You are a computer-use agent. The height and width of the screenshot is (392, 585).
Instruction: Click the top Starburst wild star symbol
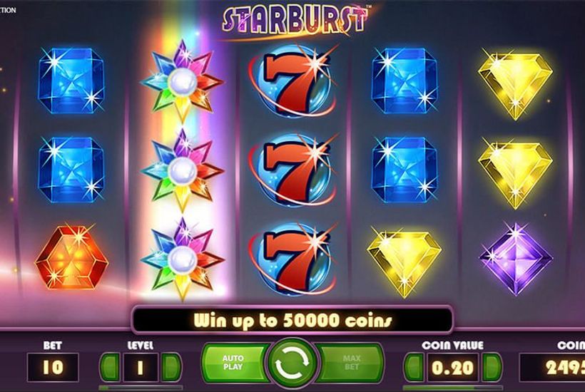(182, 81)
